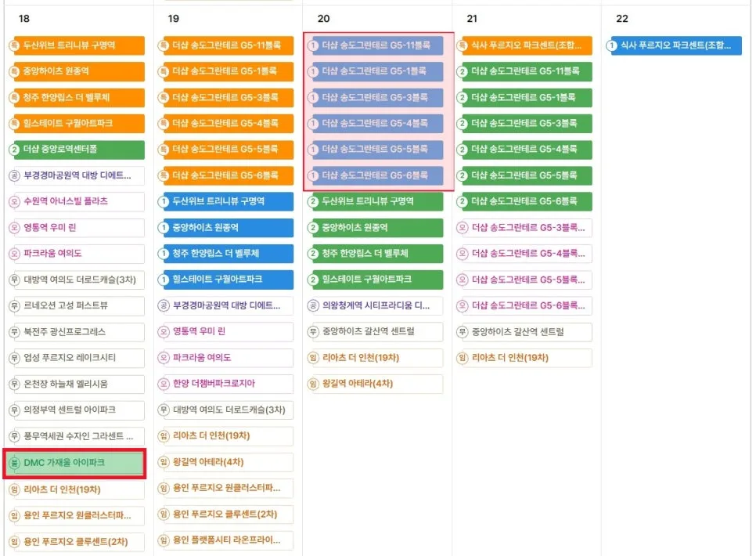This screenshot has width=756, height=556.
Task: Click 송도그란테르 G5-6블록 on day 20
Action: [x=375, y=175]
